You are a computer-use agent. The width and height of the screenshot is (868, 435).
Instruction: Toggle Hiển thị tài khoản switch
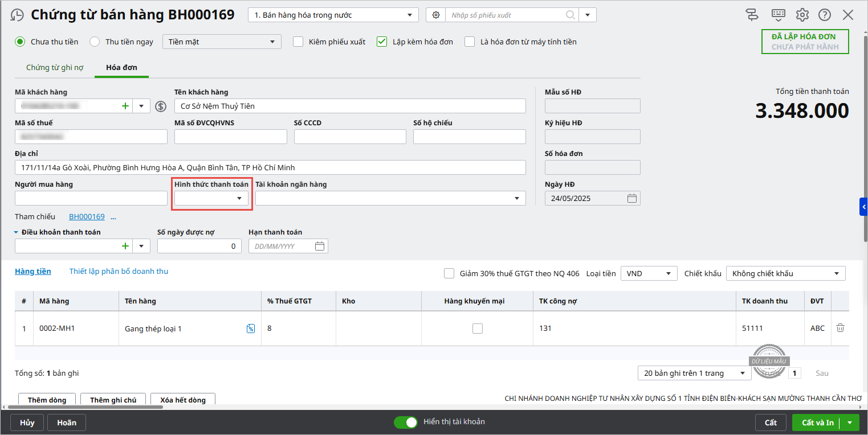point(405,422)
